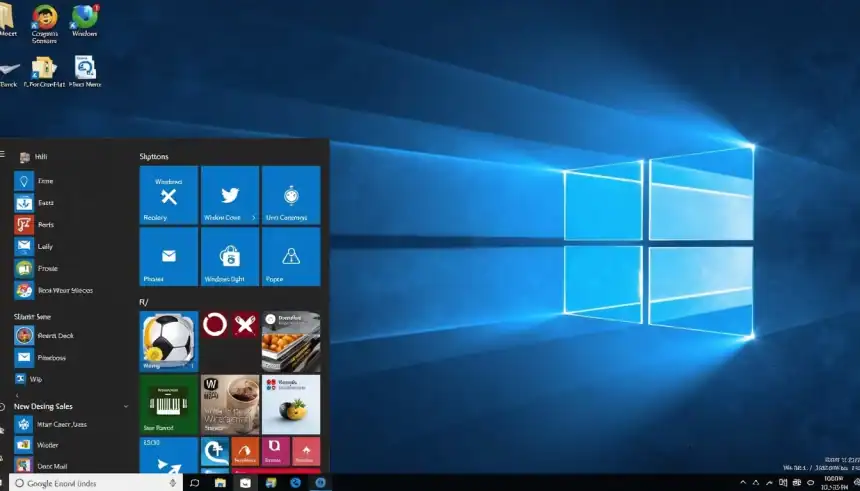Open the soccer ball game tile

point(168,341)
